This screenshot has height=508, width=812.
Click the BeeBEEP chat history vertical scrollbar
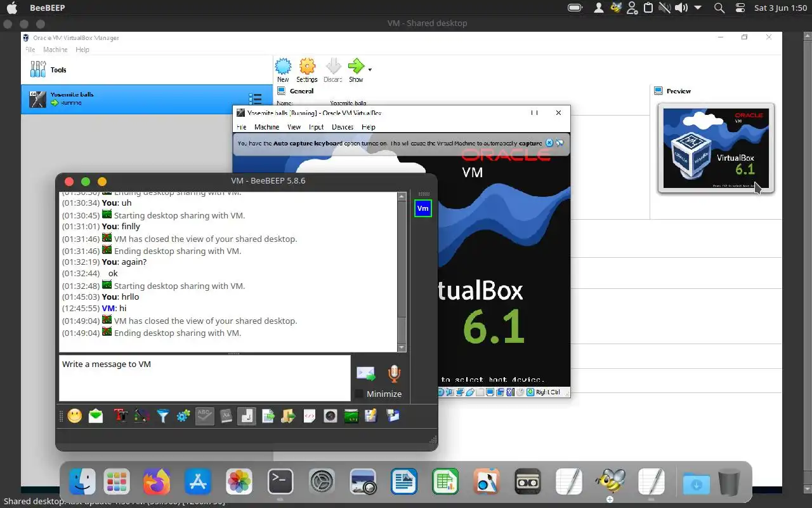(402, 272)
